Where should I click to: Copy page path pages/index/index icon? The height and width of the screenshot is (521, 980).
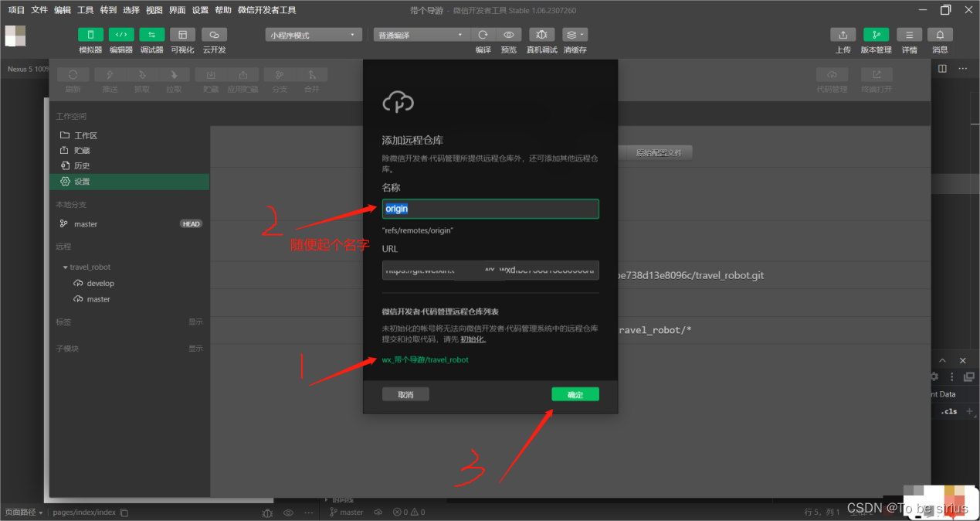pyautogui.click(x=124, y=512)
